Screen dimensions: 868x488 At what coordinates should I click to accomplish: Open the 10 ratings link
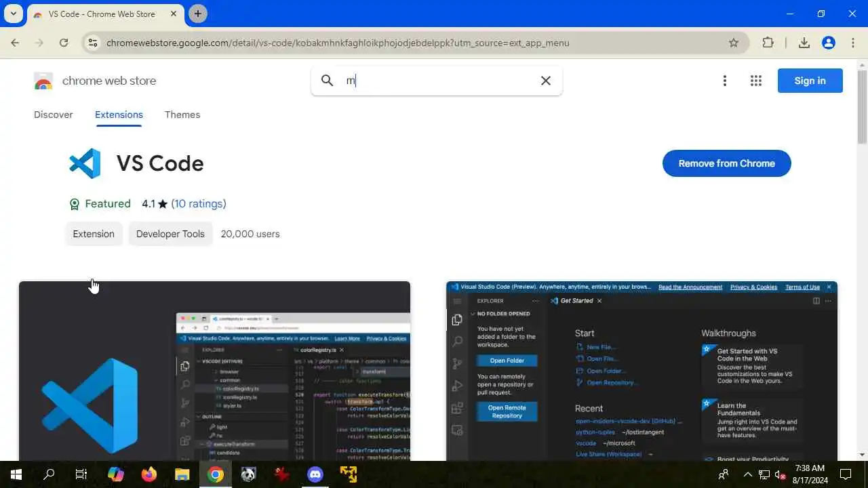(199, 203)
